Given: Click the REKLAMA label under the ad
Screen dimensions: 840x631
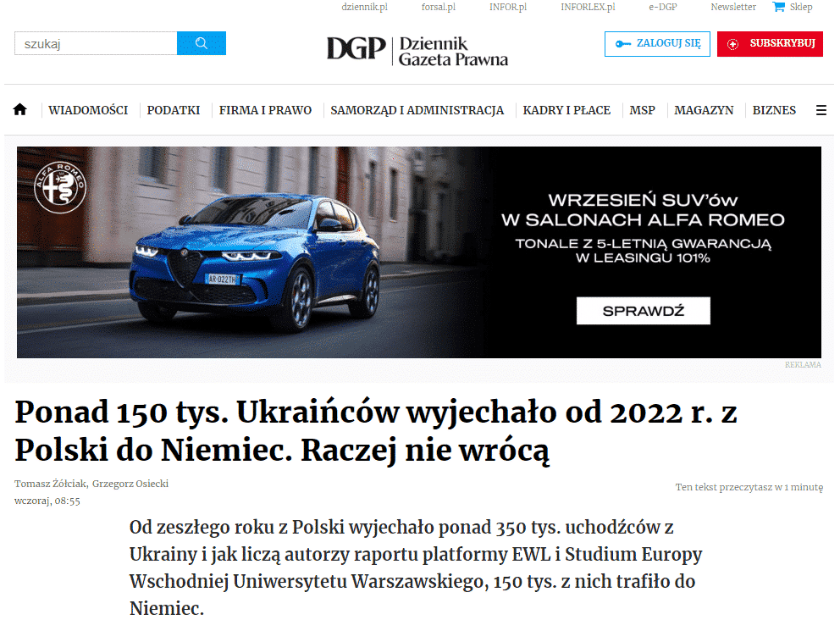Looking at the screenshot, I should coord(803,365).
